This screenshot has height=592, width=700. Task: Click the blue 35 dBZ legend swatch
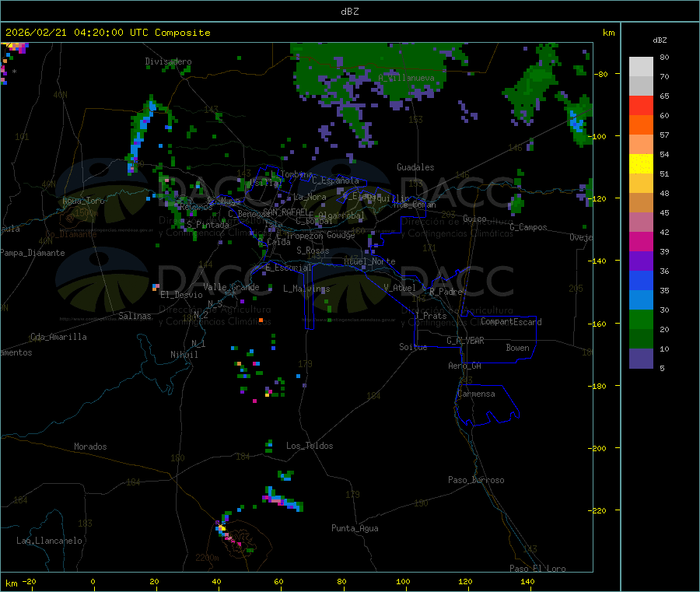click(641, 280)
